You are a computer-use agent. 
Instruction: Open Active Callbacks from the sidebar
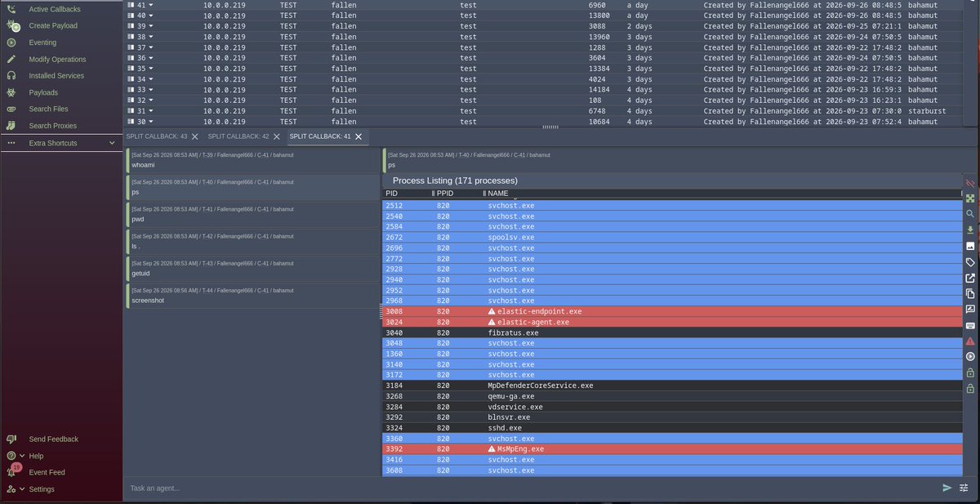(x=55, y=9)
